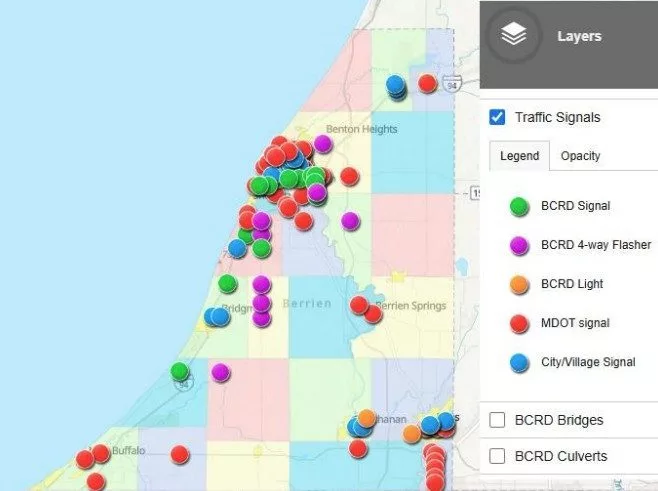Click the Layers stack icon
The height and width of the screenshot is (491, 658).
point(513,36)
